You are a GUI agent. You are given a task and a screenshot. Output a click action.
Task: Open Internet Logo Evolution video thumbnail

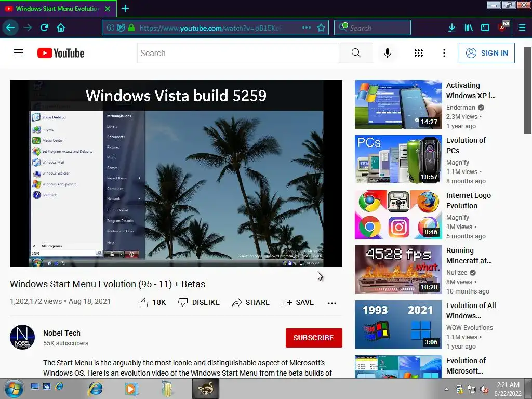[x=398, y=215]
